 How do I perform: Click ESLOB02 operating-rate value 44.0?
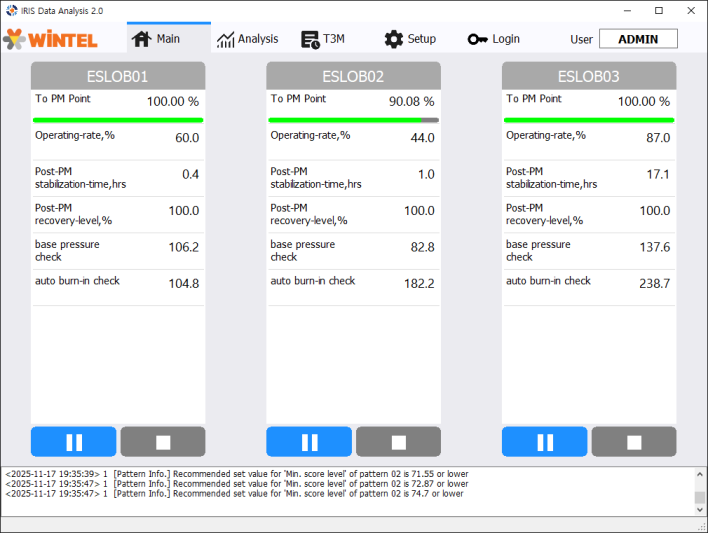tap(423, 138)
